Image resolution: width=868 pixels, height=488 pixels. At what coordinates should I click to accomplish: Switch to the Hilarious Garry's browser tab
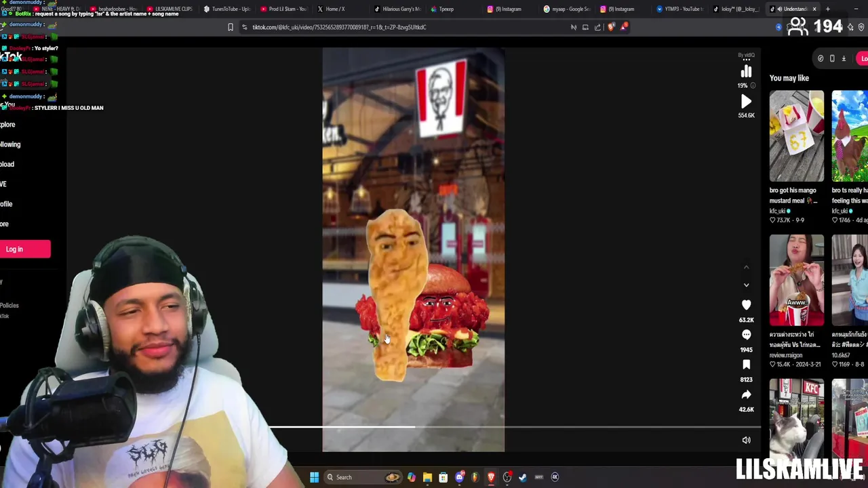[x=397, y=9]
